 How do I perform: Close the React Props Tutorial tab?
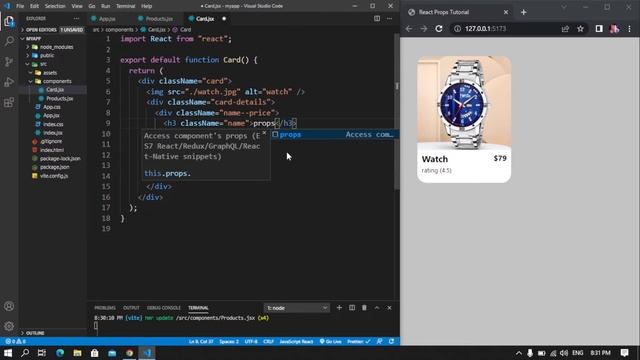(x=506, y=12)
